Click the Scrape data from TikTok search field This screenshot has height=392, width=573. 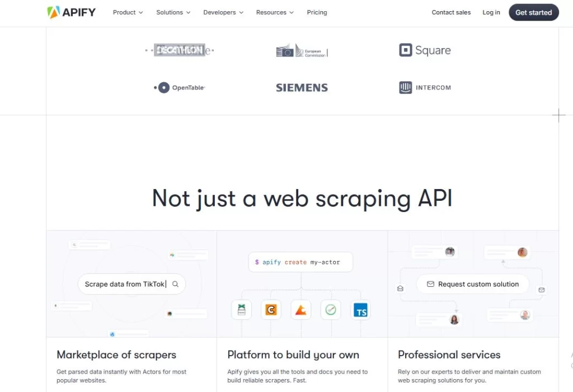125,284
